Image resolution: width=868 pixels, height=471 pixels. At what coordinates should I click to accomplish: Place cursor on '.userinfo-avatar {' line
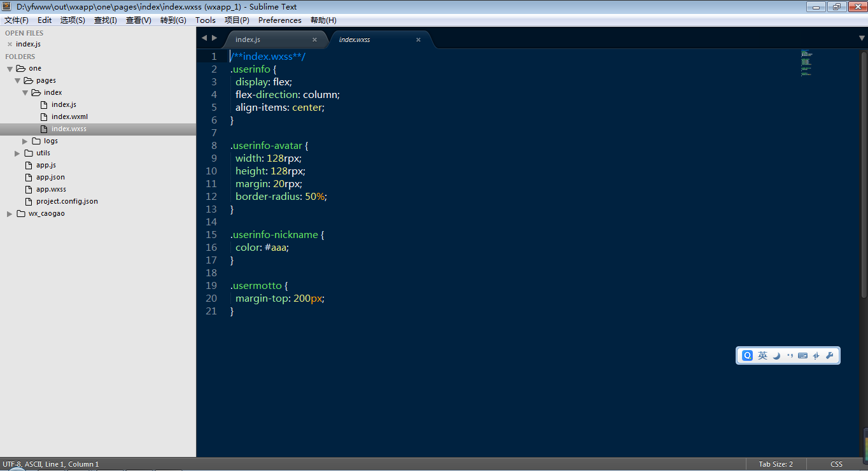(x=269, y=146)
